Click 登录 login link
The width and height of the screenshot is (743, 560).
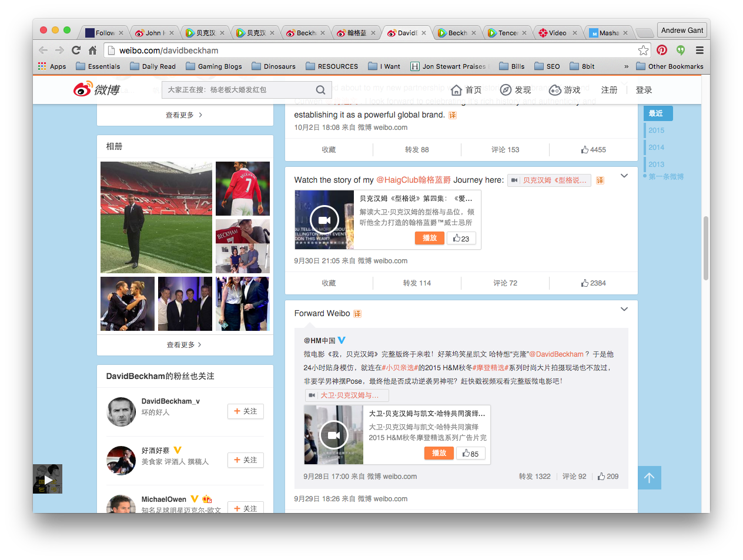click(x=644, y=90)
